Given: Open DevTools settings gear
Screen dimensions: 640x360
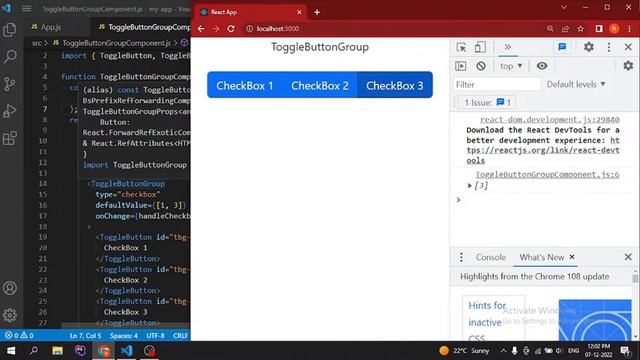Looking at the screenshot, I should click(589, 47).
